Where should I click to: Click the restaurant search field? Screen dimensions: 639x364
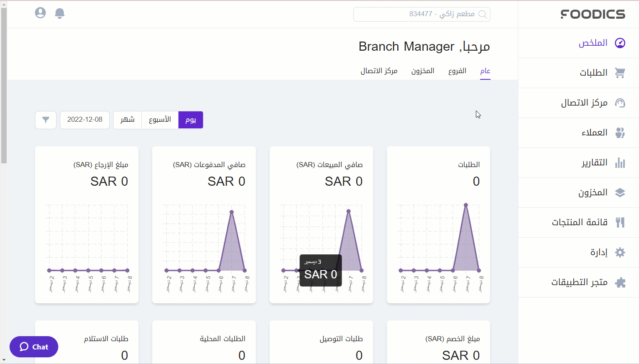click(x=421, y=14)
